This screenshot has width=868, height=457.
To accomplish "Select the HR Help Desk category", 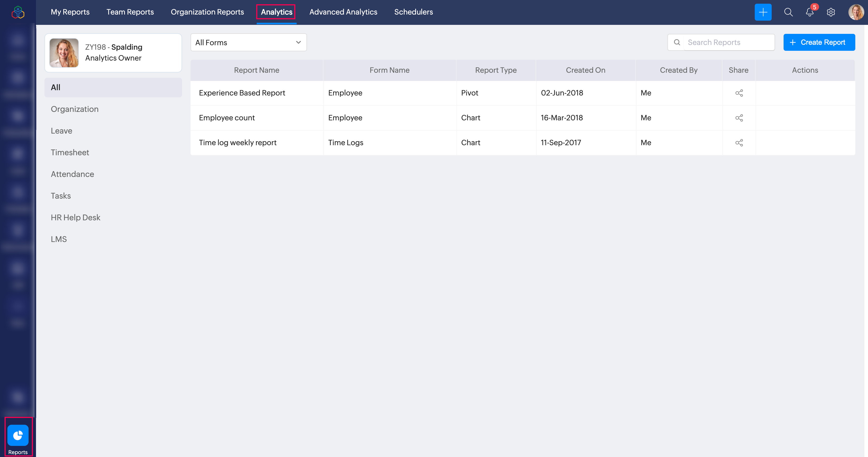I will [x=75, y=218].
